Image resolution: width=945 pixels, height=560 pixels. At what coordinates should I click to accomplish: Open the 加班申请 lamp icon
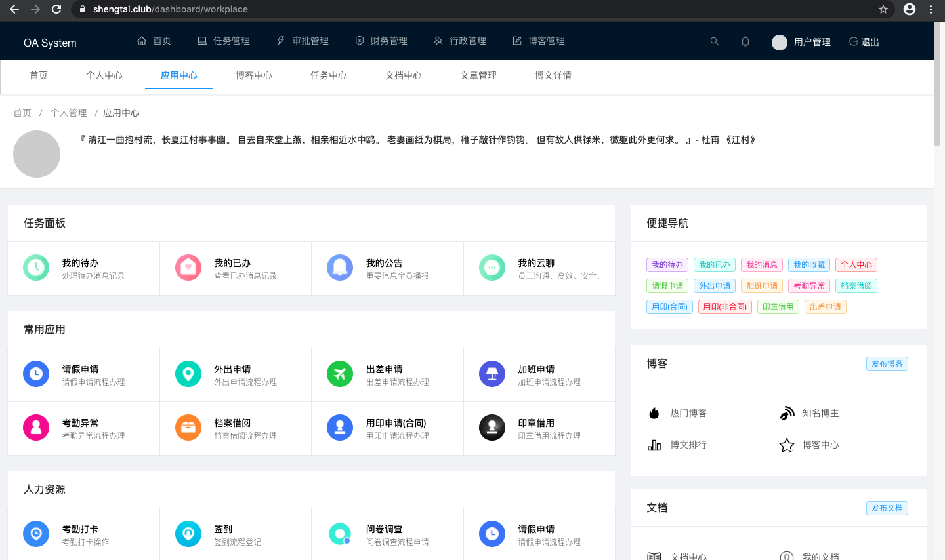tap(492, 374)
